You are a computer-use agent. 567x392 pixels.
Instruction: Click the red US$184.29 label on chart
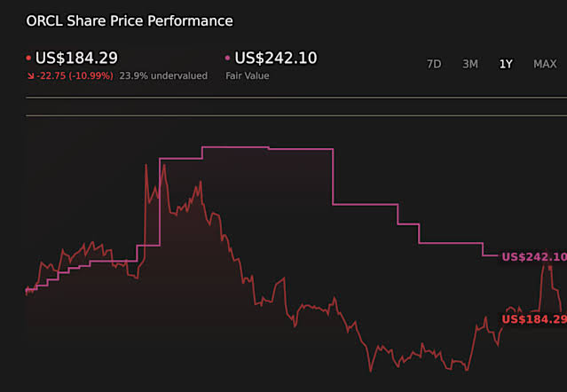(x=534, y=319)
